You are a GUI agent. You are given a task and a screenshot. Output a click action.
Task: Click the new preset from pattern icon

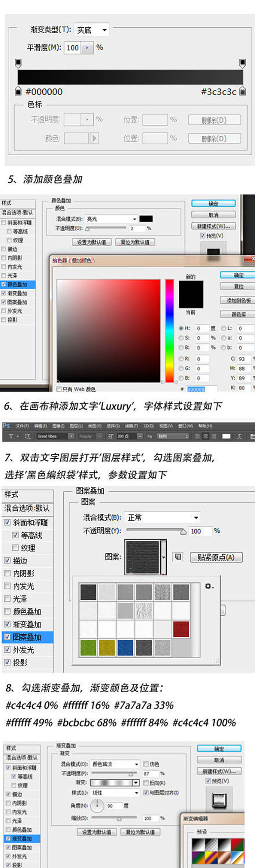[x=178, y=557]
